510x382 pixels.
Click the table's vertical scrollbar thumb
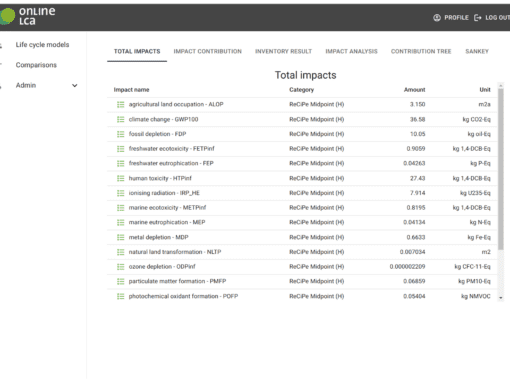click(x=501, y=169)
